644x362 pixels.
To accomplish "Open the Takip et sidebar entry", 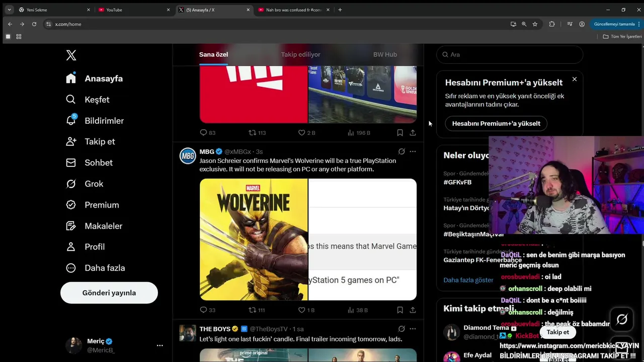I will coord(91,142).
